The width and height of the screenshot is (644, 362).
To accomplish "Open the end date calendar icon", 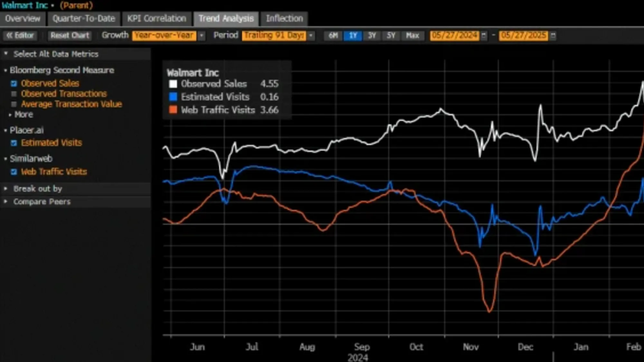I will click(553, 35).
